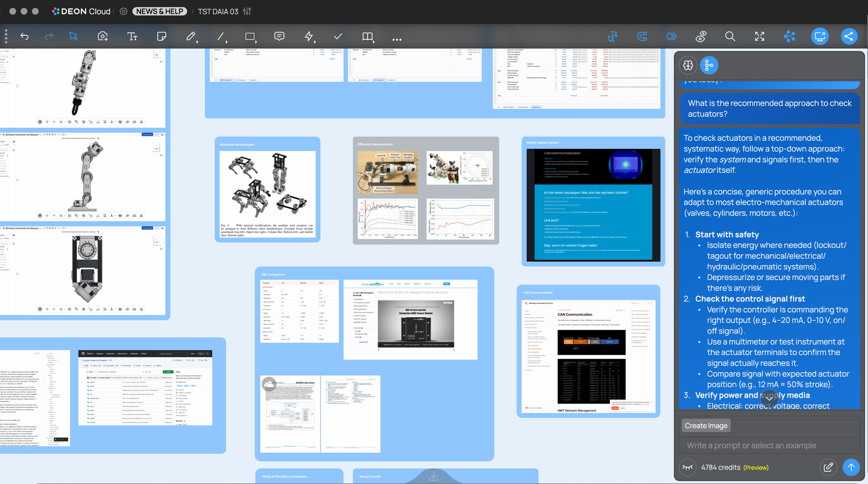Click the TST DAIA 03 project name
The height and width of the screenshot is (484, 868).
pyautogui.click(x=218, y=11)
